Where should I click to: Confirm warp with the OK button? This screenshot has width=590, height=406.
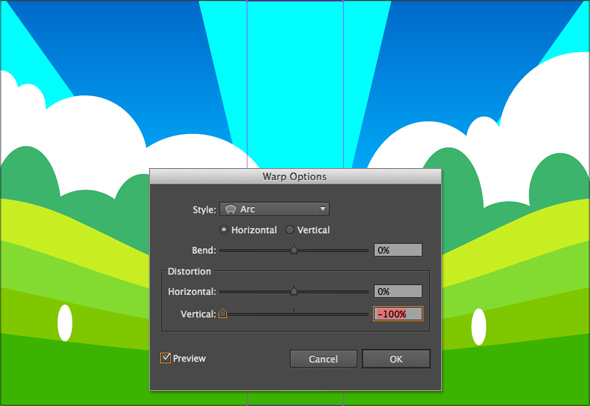pos(396,359)
